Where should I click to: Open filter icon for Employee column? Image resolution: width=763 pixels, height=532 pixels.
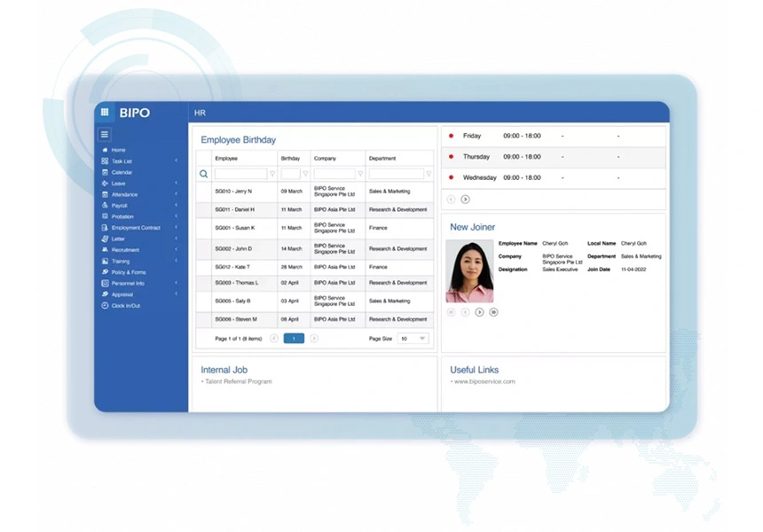tap(272, 175)
